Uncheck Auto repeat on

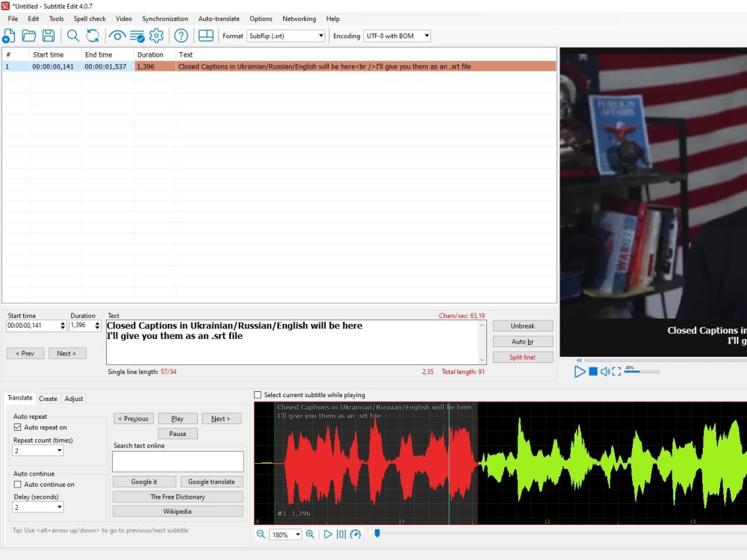pos(18,427)
